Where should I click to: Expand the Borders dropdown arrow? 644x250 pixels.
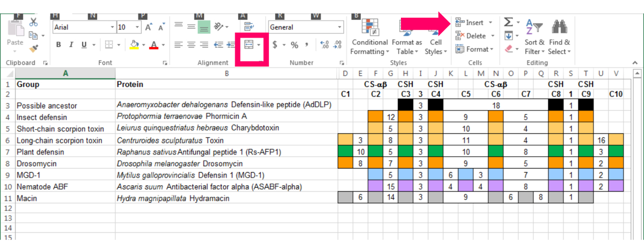point(118,45)
